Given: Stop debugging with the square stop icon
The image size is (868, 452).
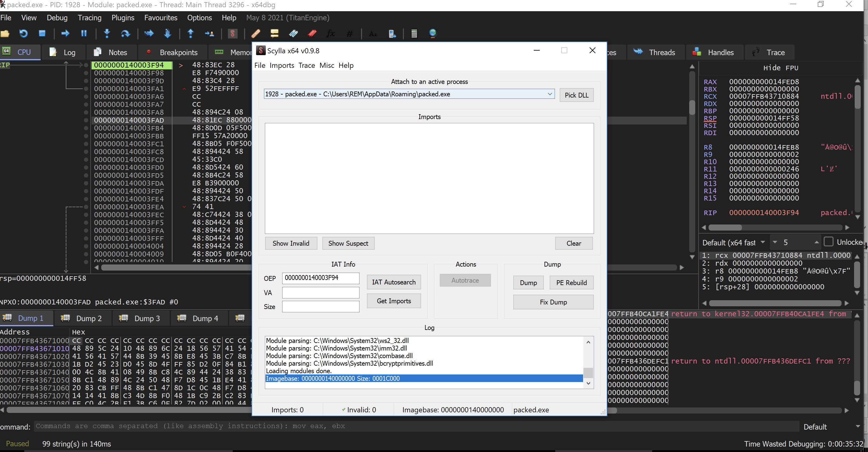Looking at the screenshot, I should 42,33.
